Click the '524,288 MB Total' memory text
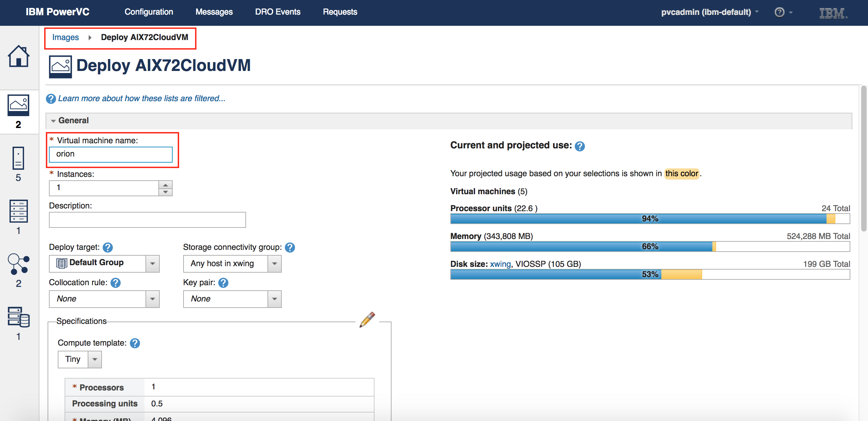868x421 pixels. click(818, 236)
